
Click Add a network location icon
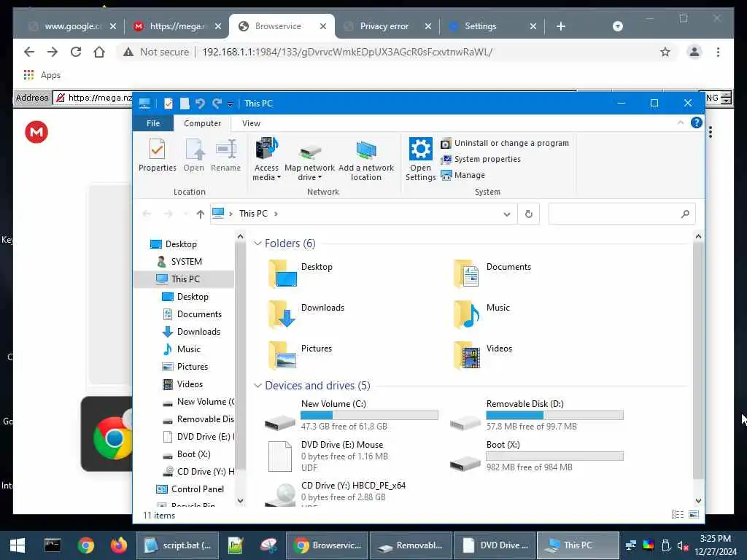(366, 149)
